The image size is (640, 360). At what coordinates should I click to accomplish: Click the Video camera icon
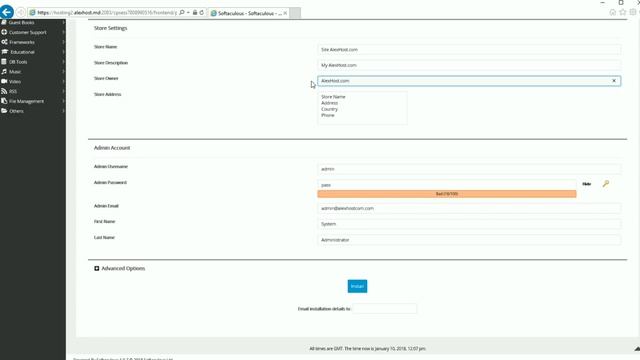[x=4, y=81]
